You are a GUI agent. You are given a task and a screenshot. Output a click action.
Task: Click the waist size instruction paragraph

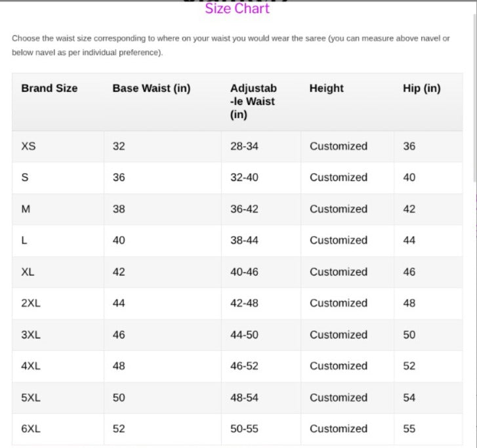point(230,45)
